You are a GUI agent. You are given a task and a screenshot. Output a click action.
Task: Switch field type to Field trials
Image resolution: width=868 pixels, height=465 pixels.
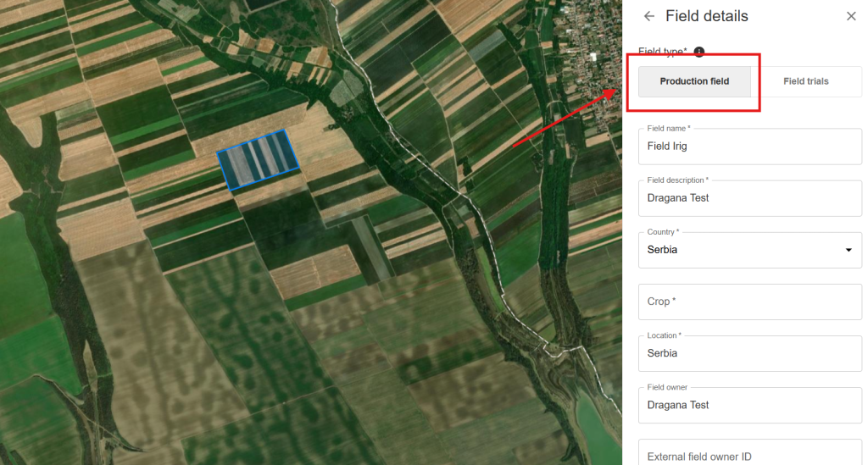pos(805,81)
